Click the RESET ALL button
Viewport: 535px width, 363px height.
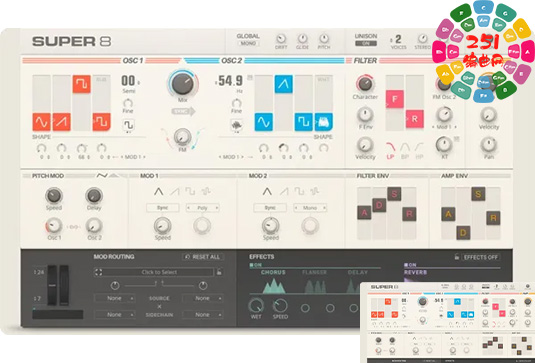tap(203, 257)
